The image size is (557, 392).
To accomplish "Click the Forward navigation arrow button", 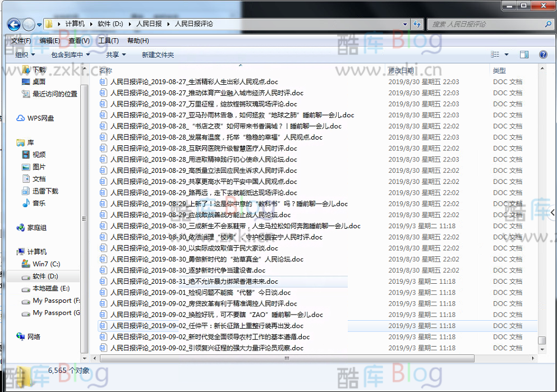I will coord(29,25).
